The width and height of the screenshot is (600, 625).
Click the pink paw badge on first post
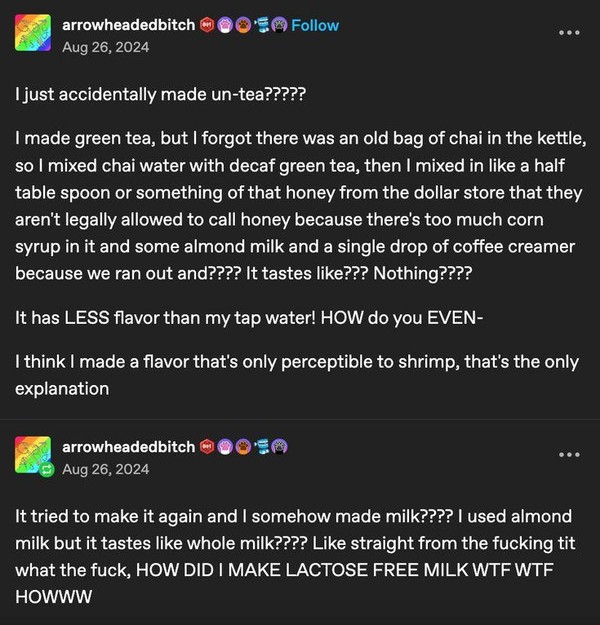[225, 26]
